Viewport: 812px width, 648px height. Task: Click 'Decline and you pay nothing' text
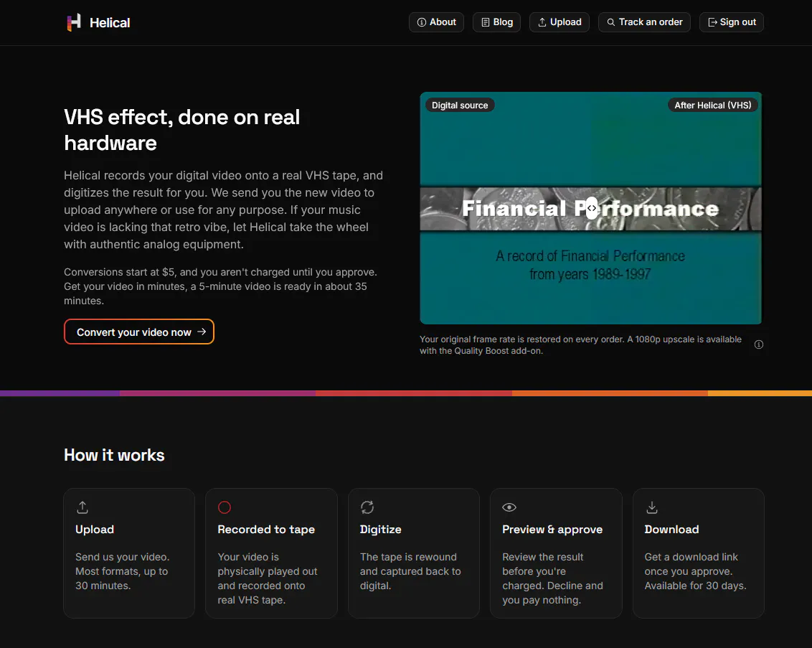(552, 593)
